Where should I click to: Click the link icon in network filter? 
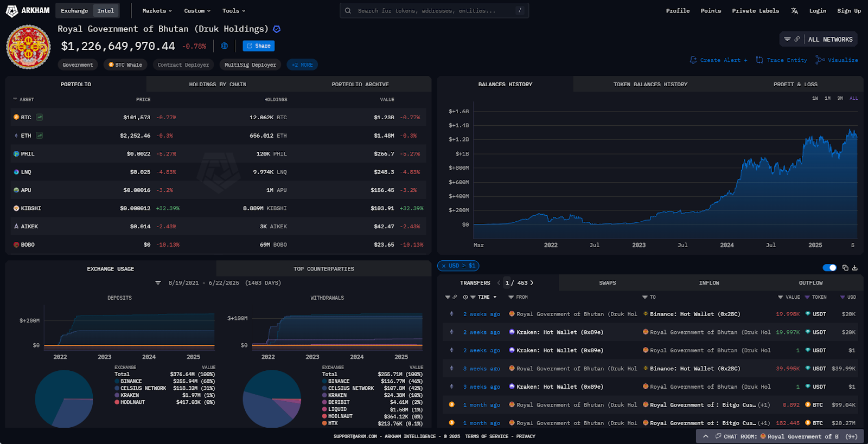pyautogui.click(x=797, y=39)
